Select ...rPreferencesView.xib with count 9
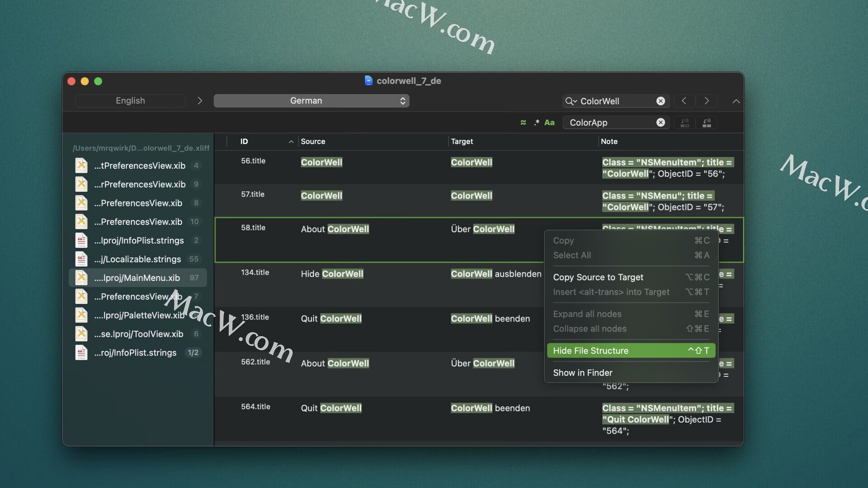Viewport: 868px width, 488px height. pyautogui.click(x=138, y=184)
